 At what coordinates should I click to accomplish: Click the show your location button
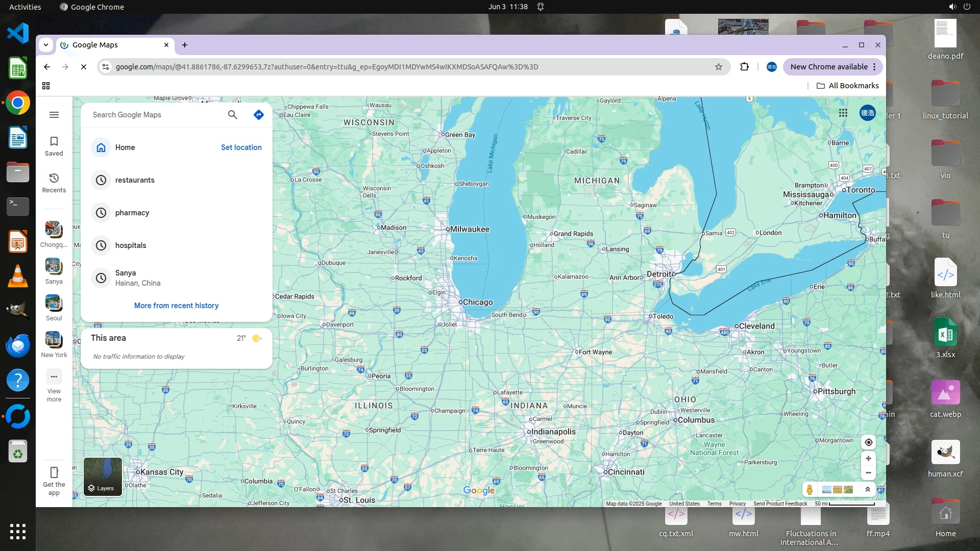(868, 442)
